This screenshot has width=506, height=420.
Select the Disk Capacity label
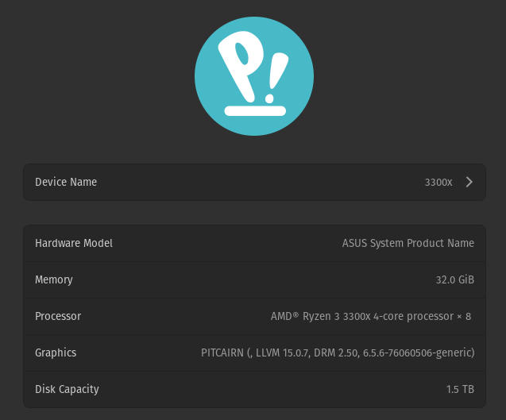click(x=67, y=389)
